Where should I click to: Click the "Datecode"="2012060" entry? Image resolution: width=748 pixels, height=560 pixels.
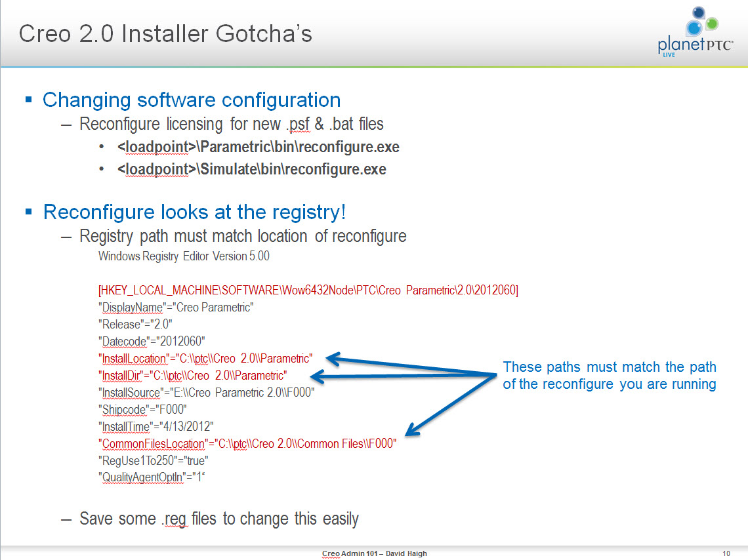152,341
